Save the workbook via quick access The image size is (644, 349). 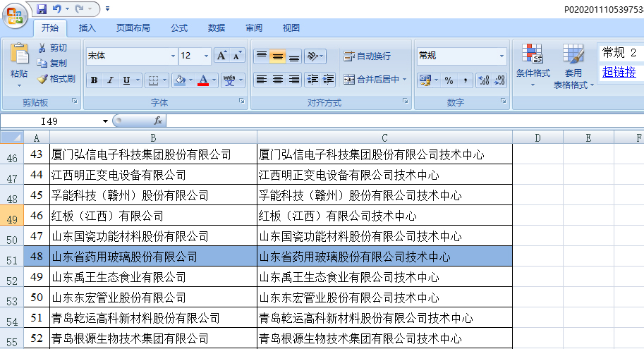tap(42, 9)
